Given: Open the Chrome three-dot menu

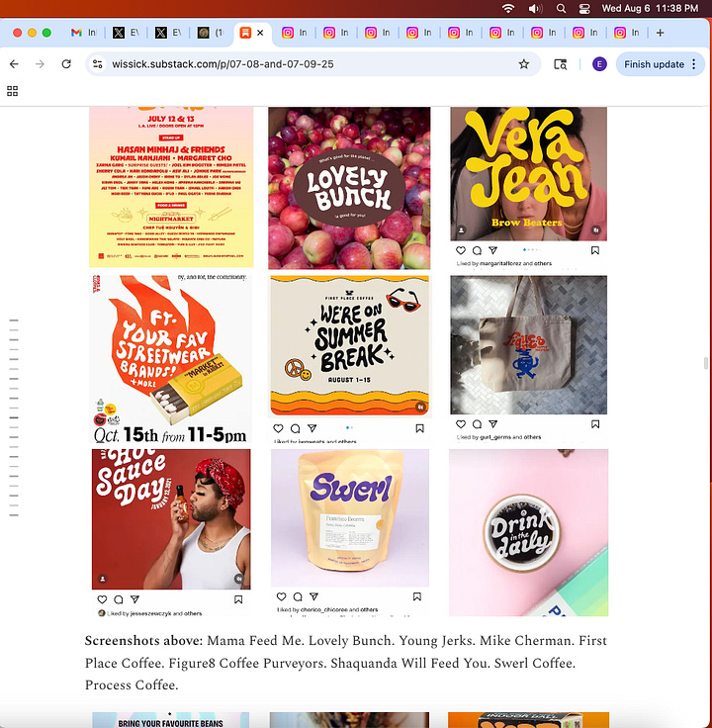Looking at the screenshot, I should 694,64.
